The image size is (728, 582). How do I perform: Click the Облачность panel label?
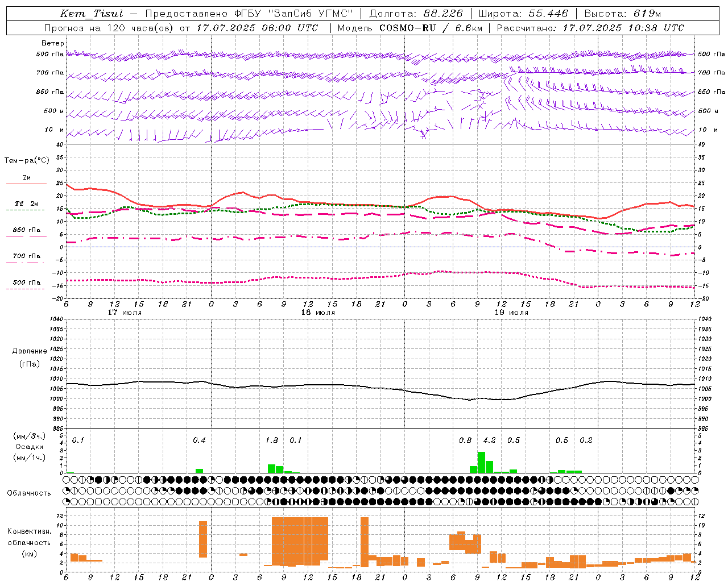point(29,493)
